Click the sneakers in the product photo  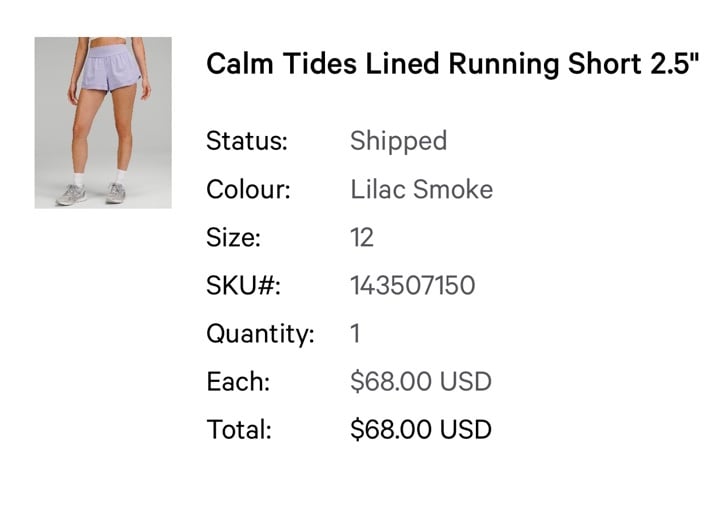pos(91,194)
